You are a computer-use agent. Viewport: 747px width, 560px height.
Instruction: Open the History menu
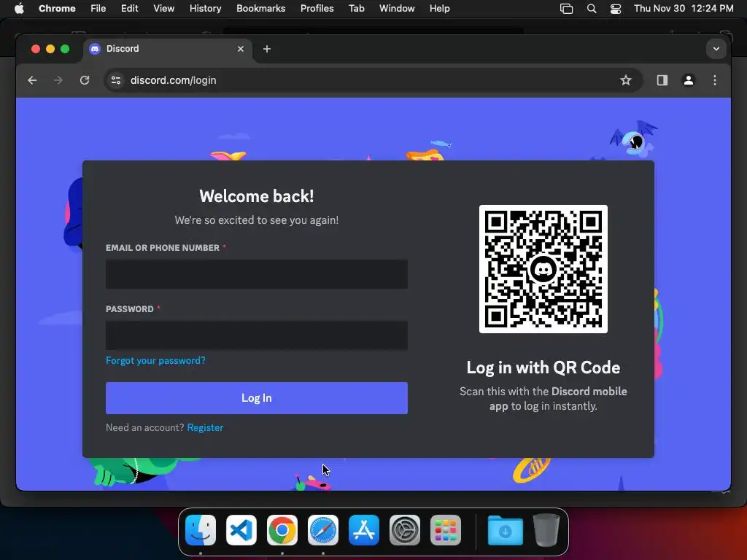[205, 9]
